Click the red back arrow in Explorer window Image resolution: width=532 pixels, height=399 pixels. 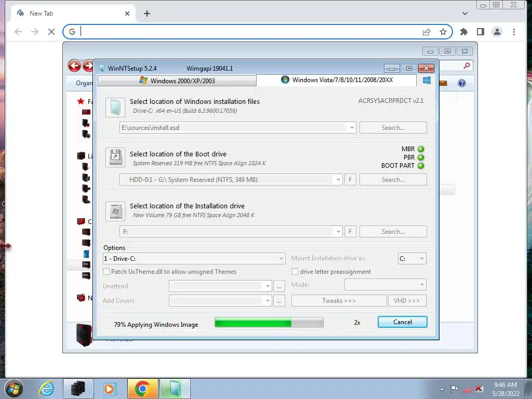pos(74,65)
